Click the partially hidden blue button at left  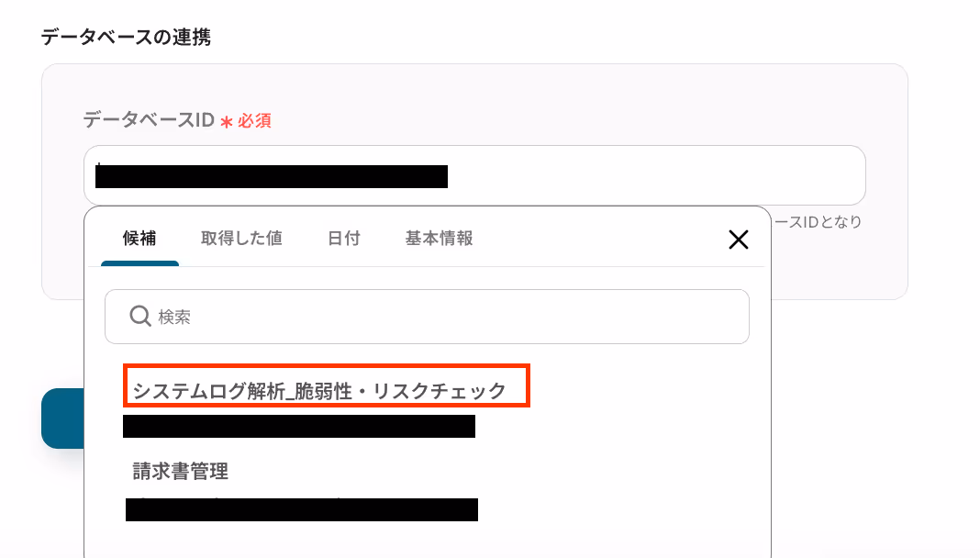pyautogui.click(x=62, y=418)
